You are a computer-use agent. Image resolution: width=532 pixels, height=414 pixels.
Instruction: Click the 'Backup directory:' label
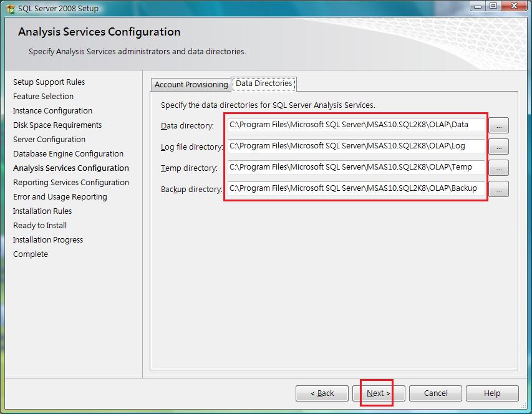pyautogui.click(x=191, y=190)
